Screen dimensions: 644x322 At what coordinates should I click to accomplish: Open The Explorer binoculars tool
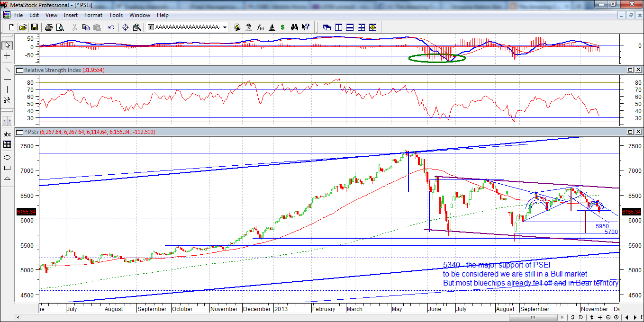click(x=294, y=27)
